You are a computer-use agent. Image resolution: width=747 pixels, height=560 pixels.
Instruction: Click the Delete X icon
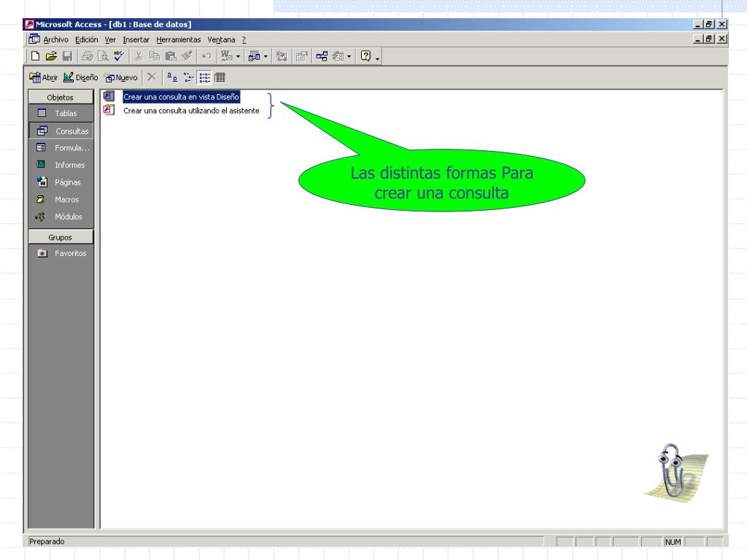pyautogui.click(x=152, y=77)
